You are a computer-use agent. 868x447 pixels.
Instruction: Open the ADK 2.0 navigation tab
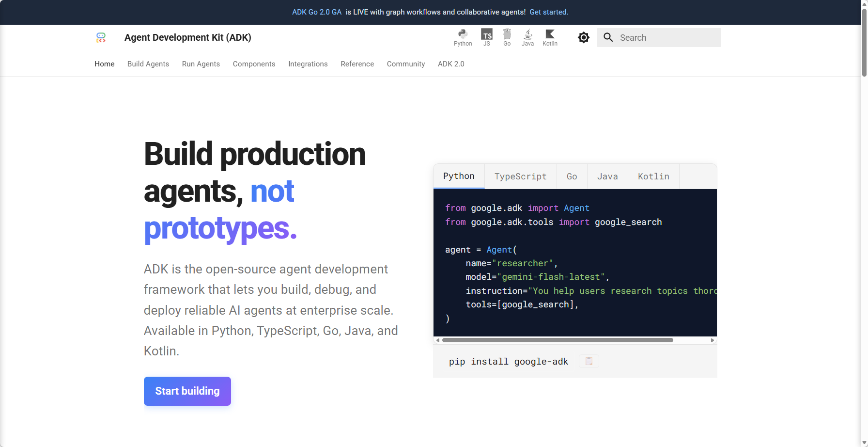451,64
